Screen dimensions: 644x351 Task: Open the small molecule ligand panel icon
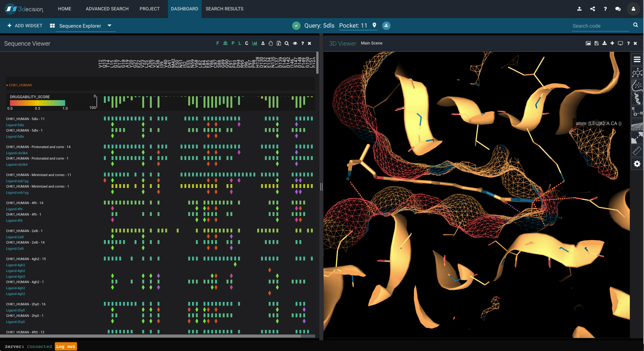(x=637, y=73)
